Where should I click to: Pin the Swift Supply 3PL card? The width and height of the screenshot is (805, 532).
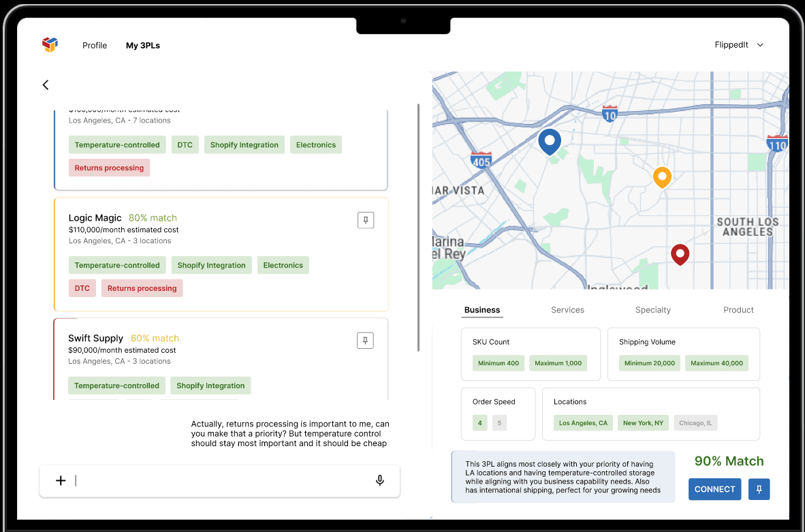pos(365,341)
